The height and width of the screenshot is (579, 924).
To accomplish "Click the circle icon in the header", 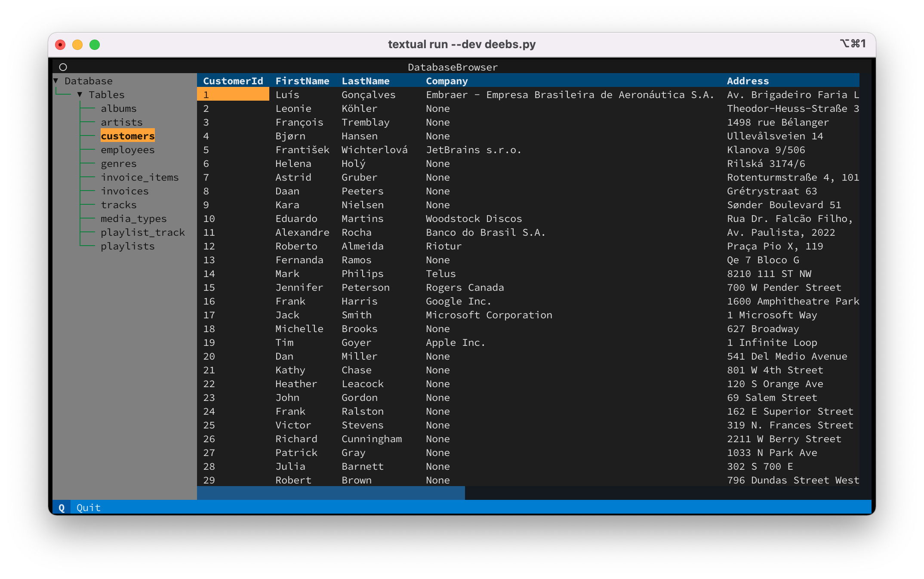I will click(x=63, y=67).
